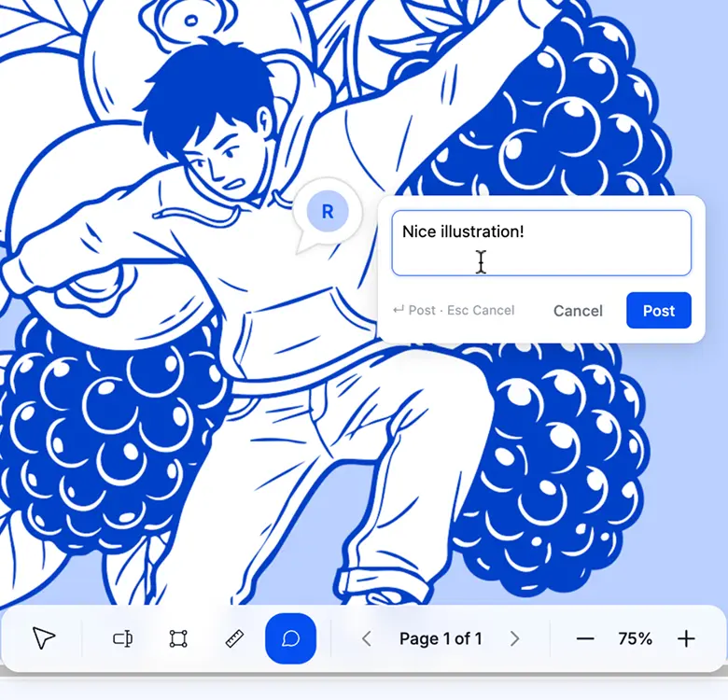Go to the previous page
This screenshot has width=728, height=700.
[367, 638]
